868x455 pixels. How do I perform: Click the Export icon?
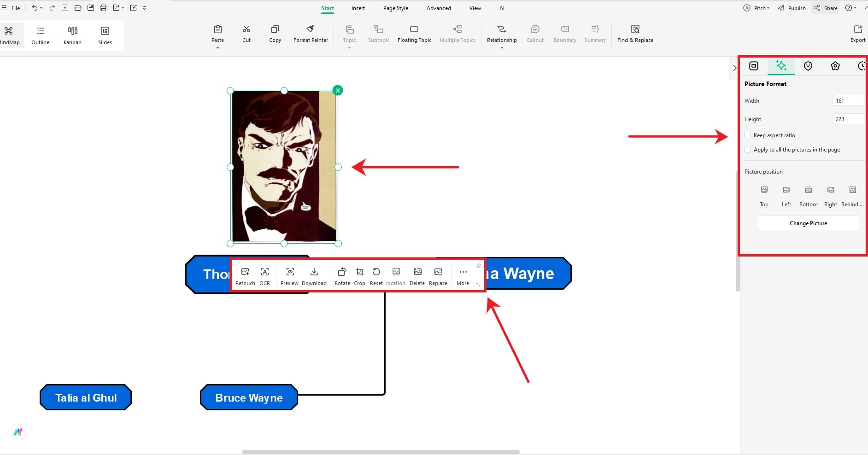(x=858, y=35)
